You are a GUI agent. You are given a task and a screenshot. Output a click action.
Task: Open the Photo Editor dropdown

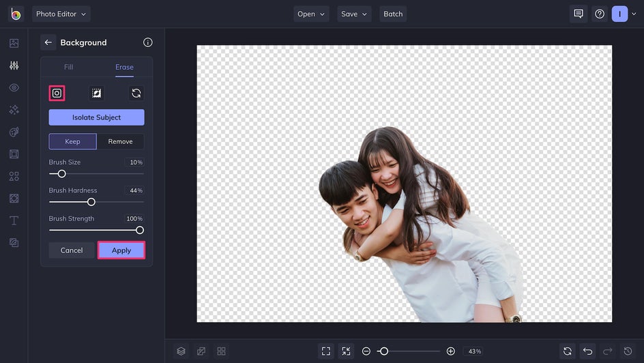[61, 14]
